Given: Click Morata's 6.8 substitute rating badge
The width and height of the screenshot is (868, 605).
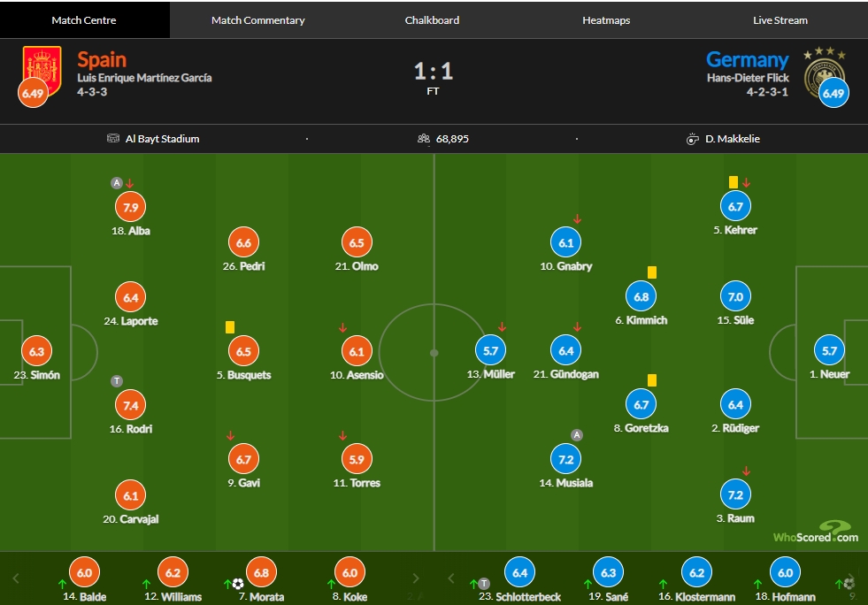Looking at the screenshot, I should coord(261,572).
